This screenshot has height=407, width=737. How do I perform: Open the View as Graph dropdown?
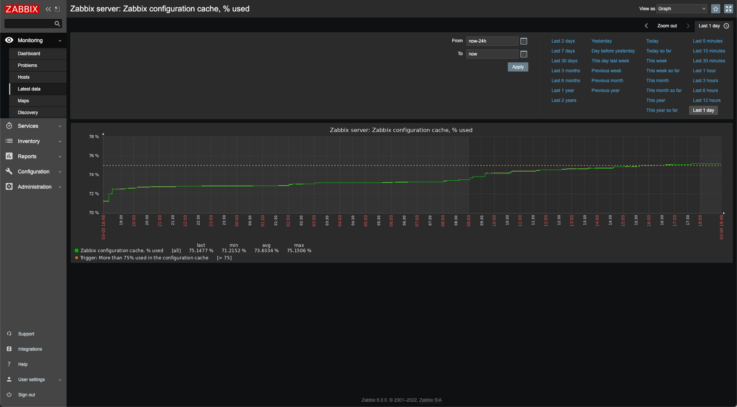click(x=682, y=8)
